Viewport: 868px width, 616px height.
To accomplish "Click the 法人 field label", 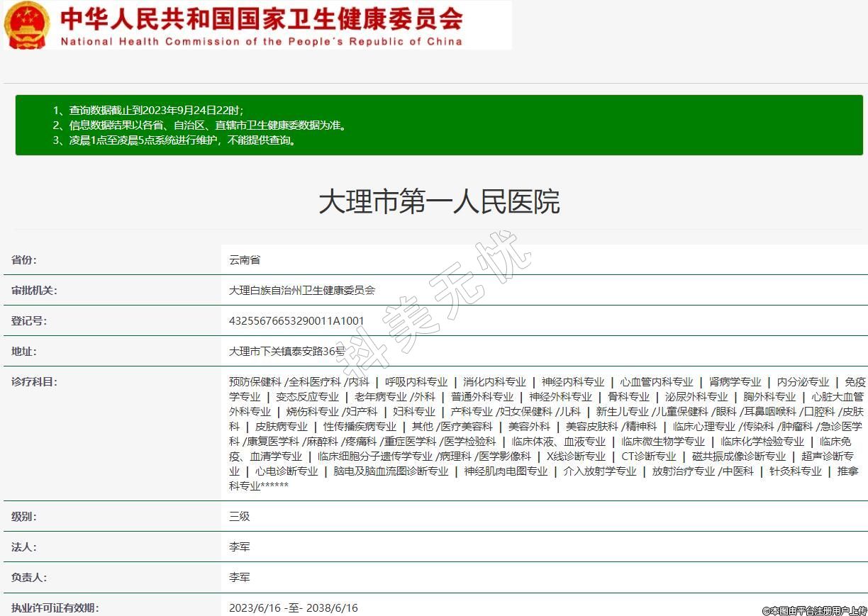I will (x=24, y=547).
